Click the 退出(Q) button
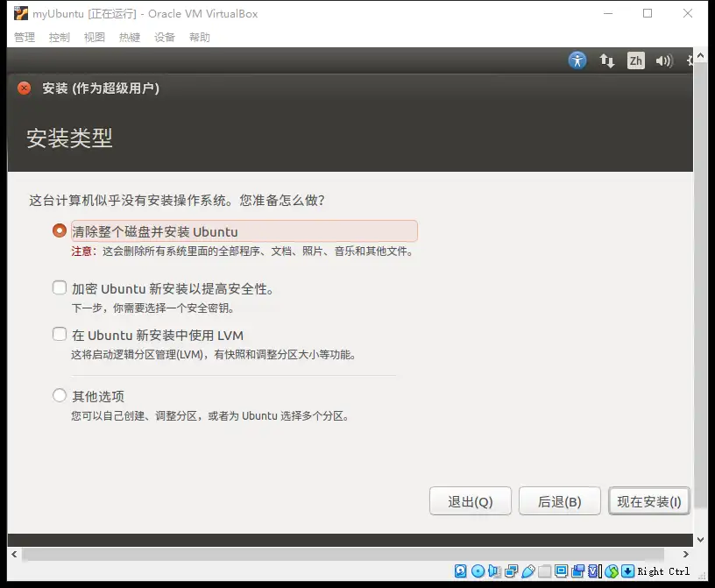The width and height of the screenshot is (715, 588). pyautogui.click(x=470, y=501)
